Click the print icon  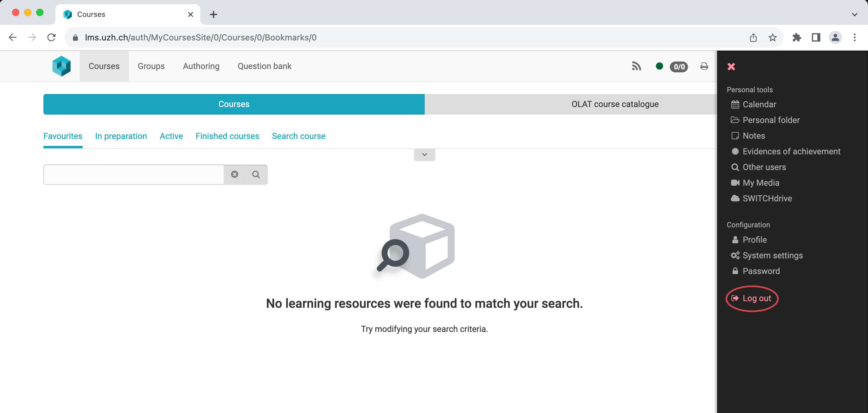pos(704,66)
